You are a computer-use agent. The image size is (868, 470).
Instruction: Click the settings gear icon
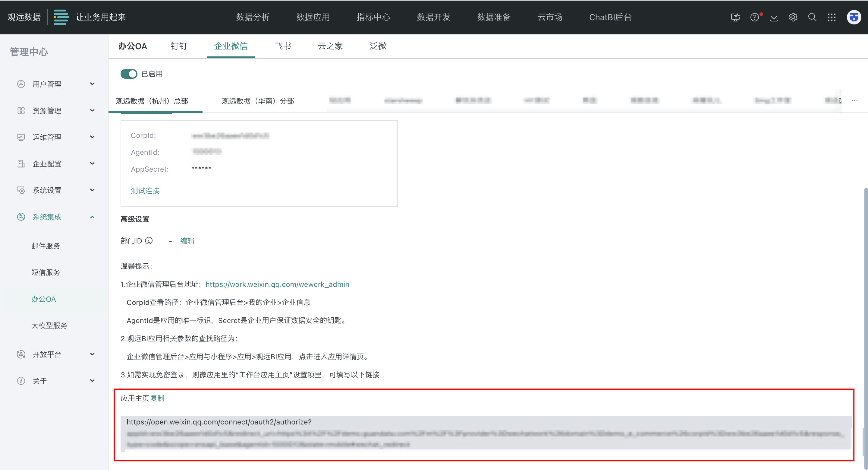click(793, 17)
